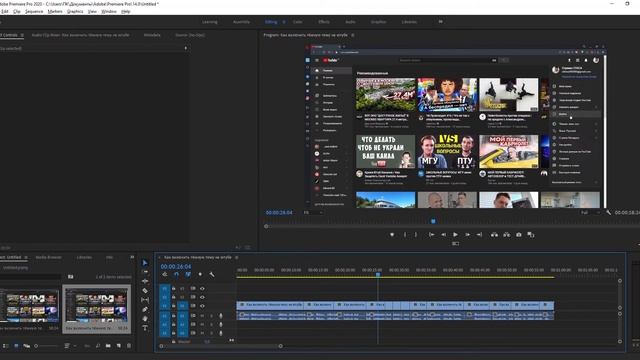Add marker in Program monitor controls
Screen dimensions: 640x360
[x=392, y=235]
